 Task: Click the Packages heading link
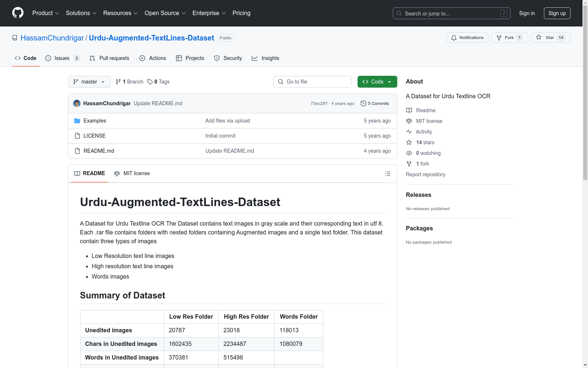click(x=419, y=229)
